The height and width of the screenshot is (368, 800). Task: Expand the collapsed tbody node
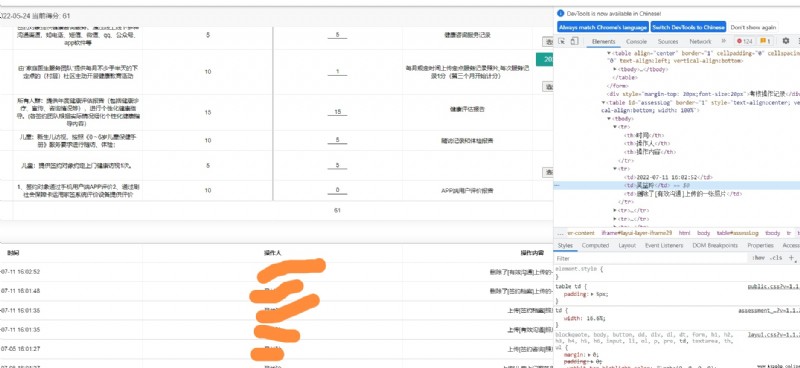(616, 69)
